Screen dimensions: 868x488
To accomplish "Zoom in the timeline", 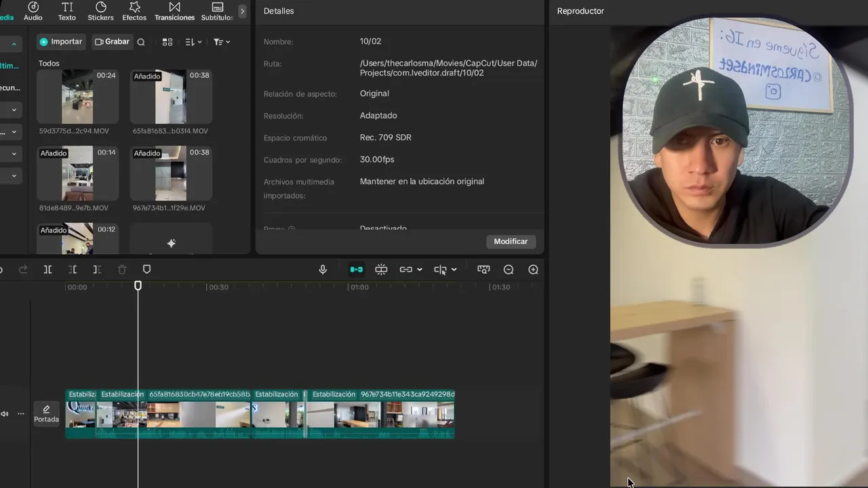I will [534, 270].
